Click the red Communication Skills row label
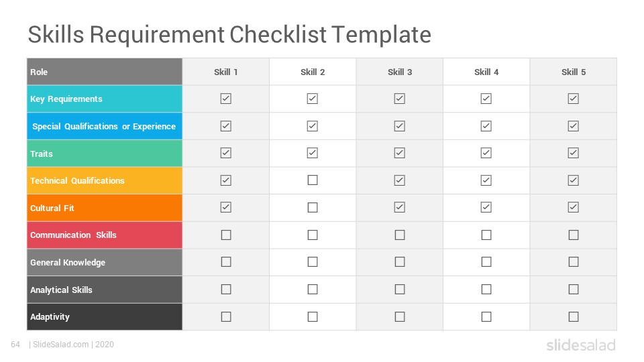The width and height of the screenshot is (644, 362). [x=105, y=235]
